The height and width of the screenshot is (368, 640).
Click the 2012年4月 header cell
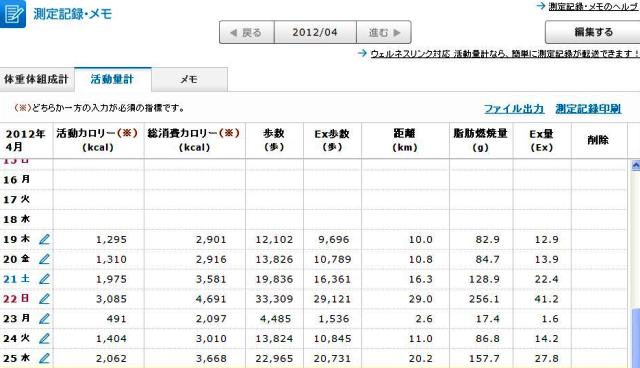26,140
